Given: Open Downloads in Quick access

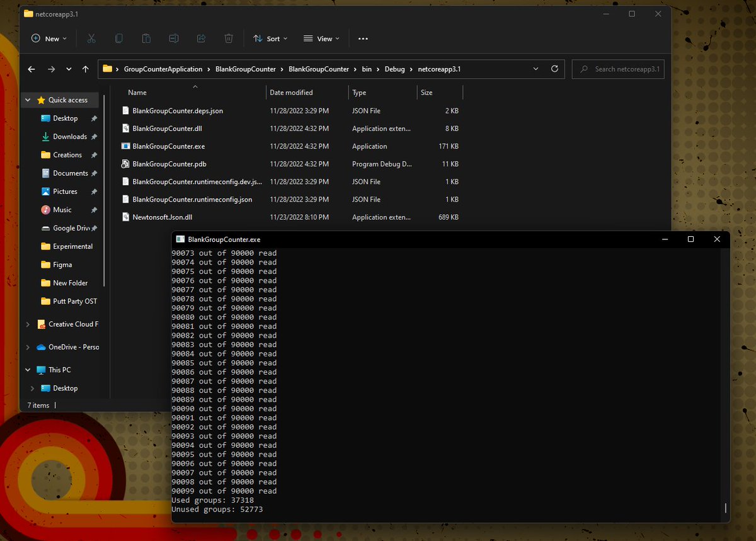Looking at the screenshot, I should point(69,137).
